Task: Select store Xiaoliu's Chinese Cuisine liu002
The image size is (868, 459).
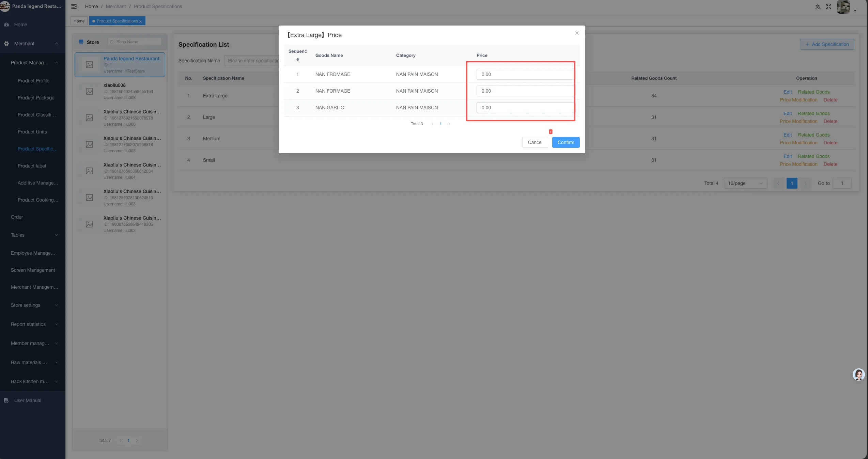Action: pyautogui.click(x=120, y=224)
